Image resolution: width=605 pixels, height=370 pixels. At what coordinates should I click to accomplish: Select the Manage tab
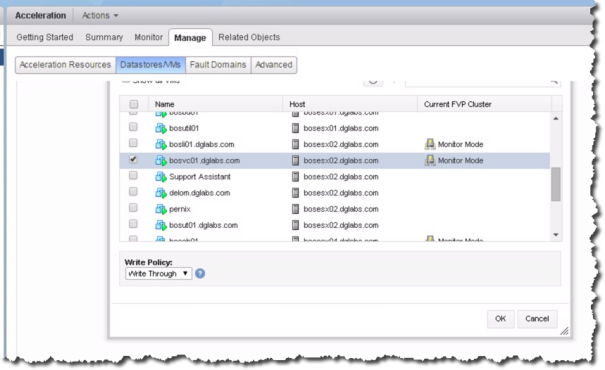[190, 38]
